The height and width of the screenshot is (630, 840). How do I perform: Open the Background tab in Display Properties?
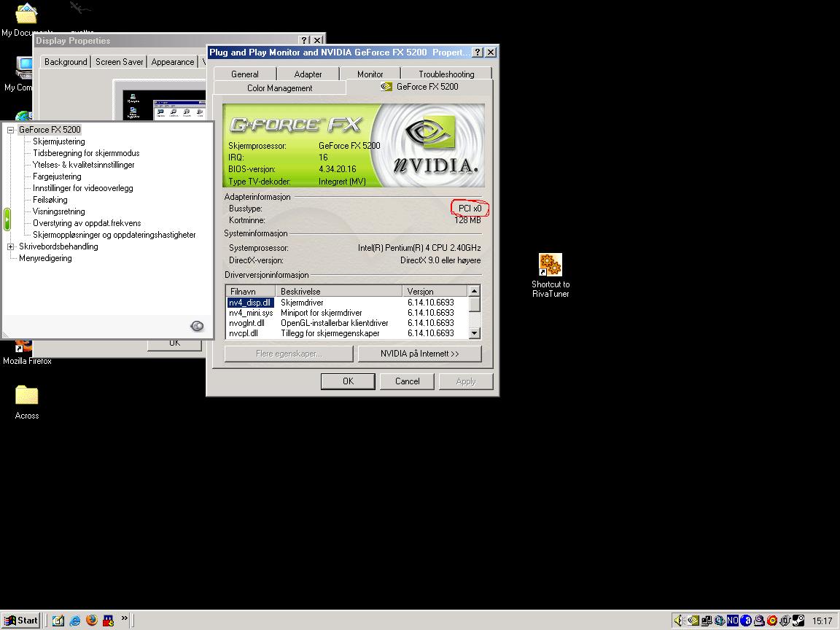point(66,61)
